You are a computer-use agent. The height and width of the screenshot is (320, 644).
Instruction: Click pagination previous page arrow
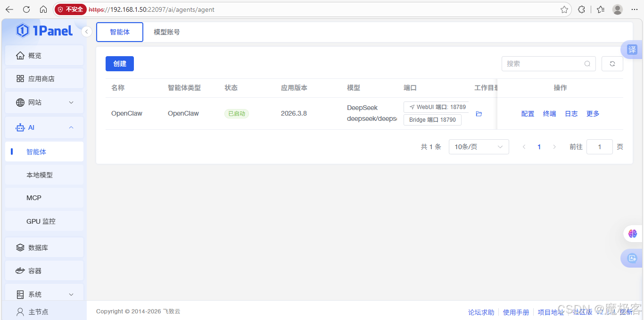[x=524, y=147]
